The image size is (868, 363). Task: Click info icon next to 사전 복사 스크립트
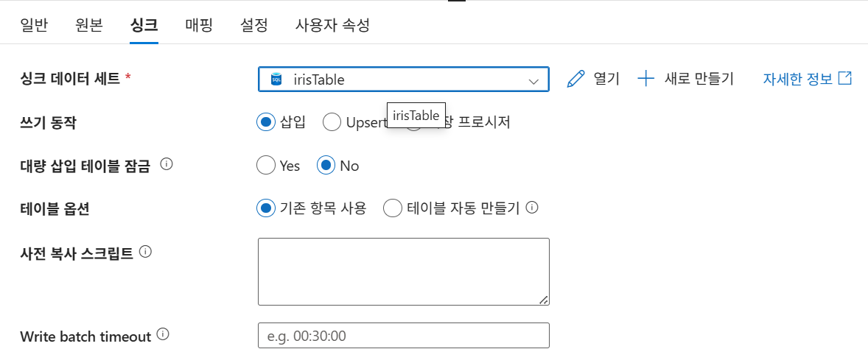(145, 252)
